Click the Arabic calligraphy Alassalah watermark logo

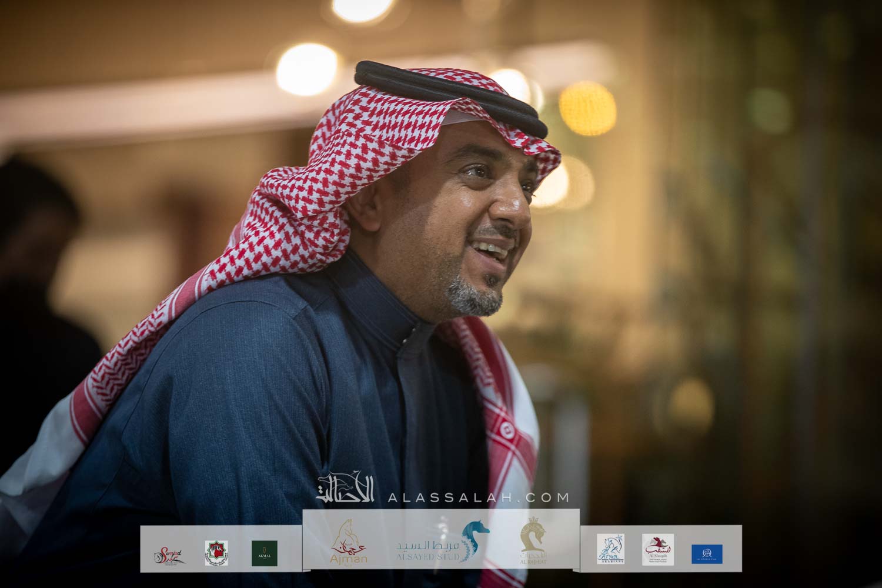tap(346, 490)
